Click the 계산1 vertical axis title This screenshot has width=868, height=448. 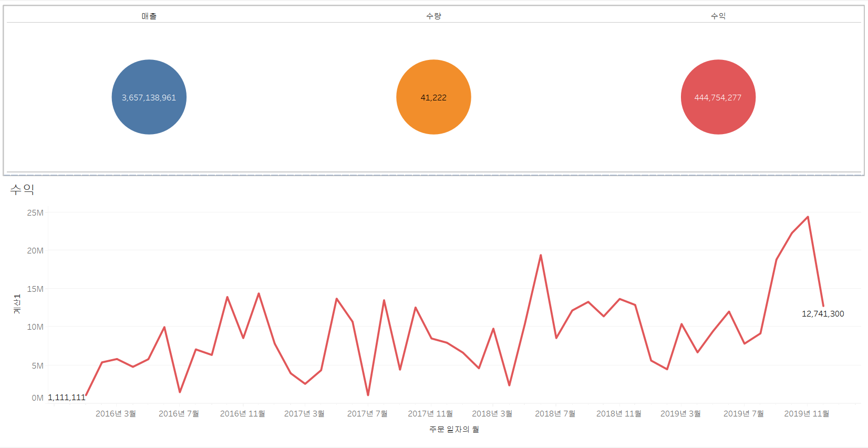17,304
